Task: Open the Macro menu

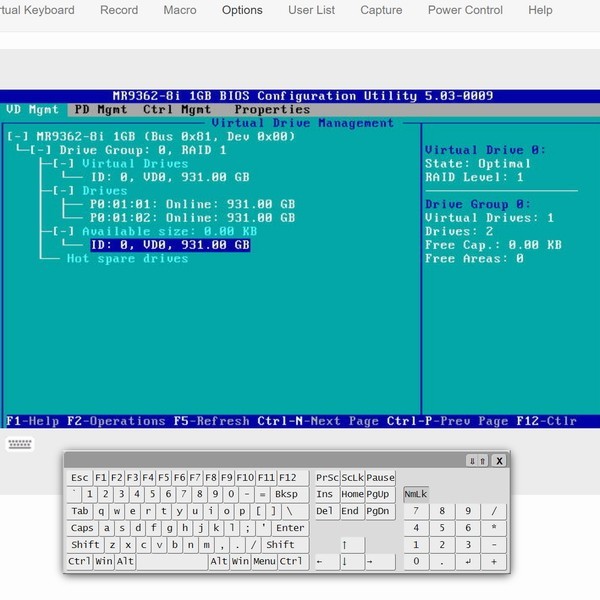Action: [180, 10]
